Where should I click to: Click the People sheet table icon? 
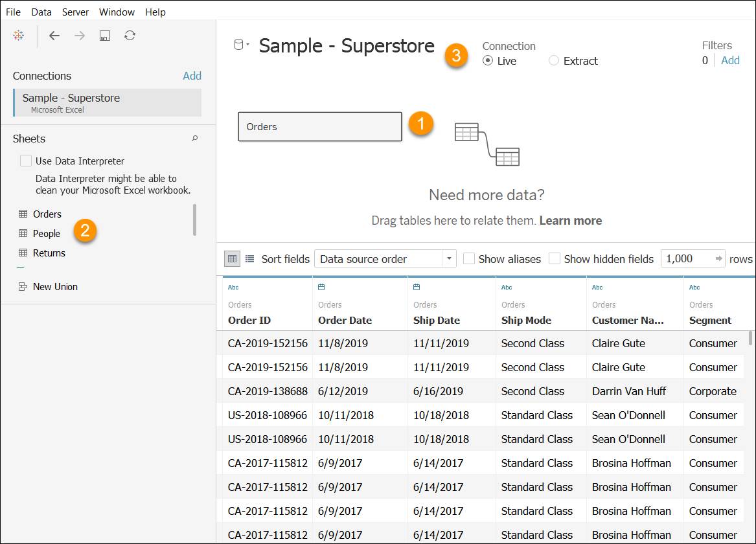(23, 233)
